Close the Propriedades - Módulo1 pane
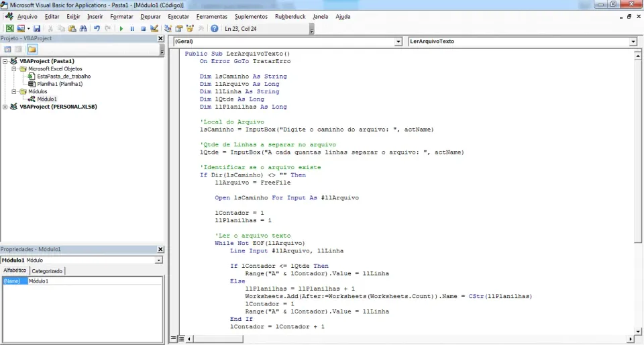This screenshot has width=644, height=345. 160,249
